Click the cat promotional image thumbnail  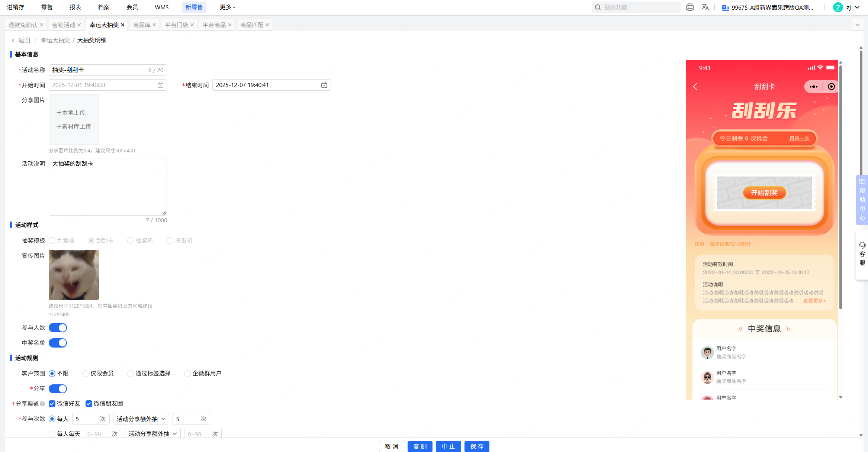[74, 275]
